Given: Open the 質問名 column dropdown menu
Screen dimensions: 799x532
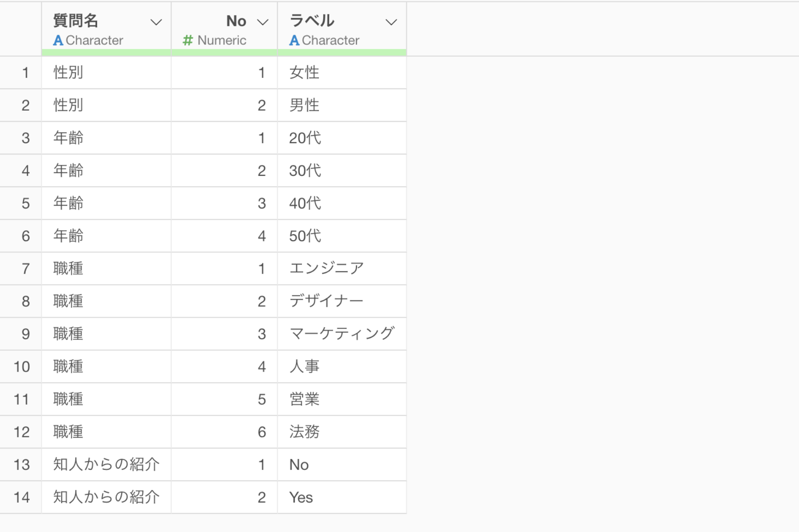Looking at the screenshot, I should 156,22.
